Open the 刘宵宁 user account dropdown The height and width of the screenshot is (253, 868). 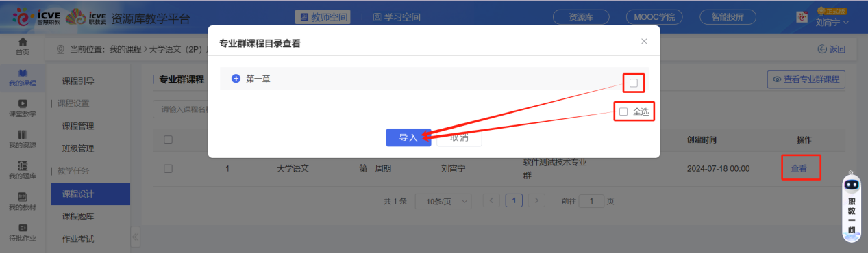click(832, 22)
